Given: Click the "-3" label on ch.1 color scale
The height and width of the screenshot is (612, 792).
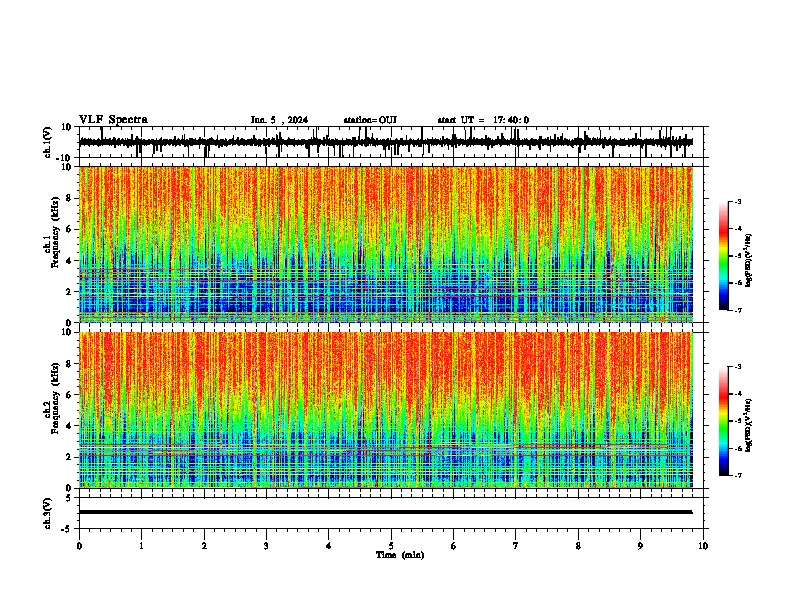Looking at the screenshot, I should [x=738, y=202].
